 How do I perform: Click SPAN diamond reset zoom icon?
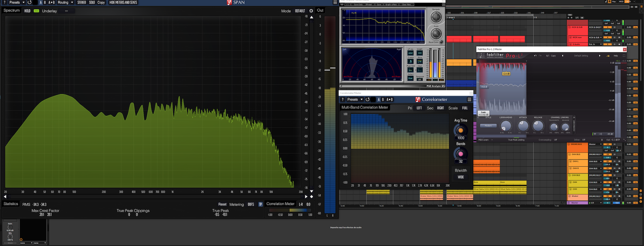click(x=311, y=197)
